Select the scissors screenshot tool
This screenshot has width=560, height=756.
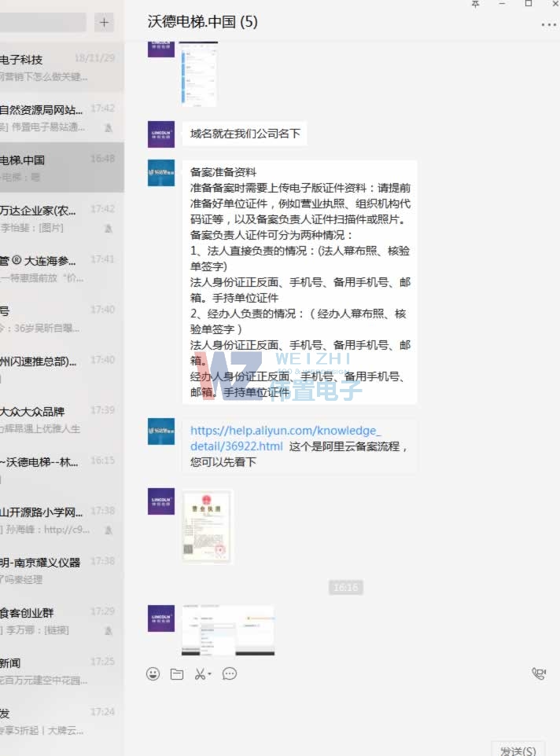(x=200, y=673)
